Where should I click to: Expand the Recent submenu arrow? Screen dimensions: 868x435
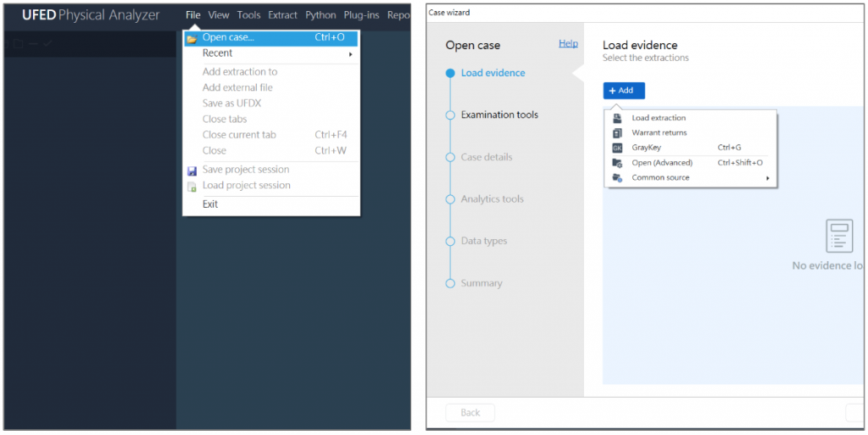click(350, 54)
